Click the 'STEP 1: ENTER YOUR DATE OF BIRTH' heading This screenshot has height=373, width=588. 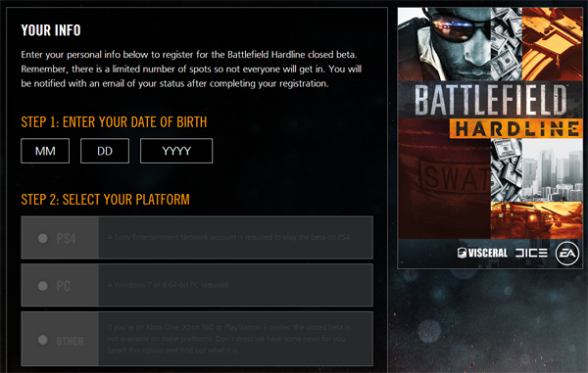114,122
